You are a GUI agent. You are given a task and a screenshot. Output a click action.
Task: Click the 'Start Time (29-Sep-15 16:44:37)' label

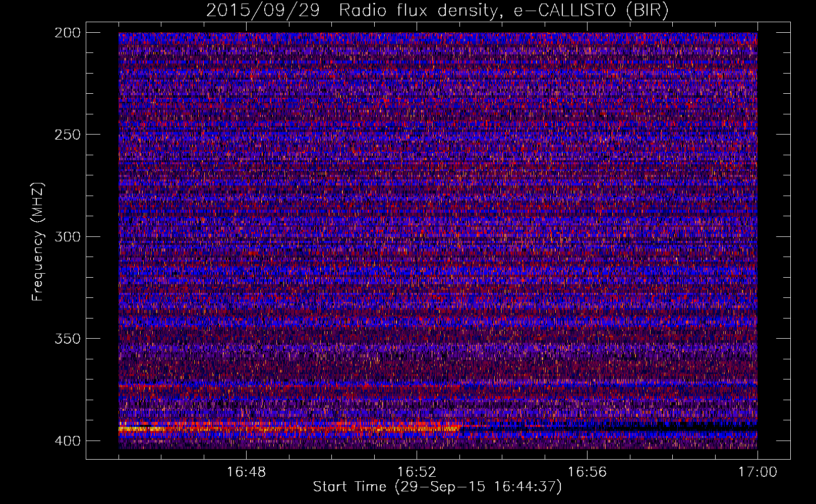pos(437,487)
